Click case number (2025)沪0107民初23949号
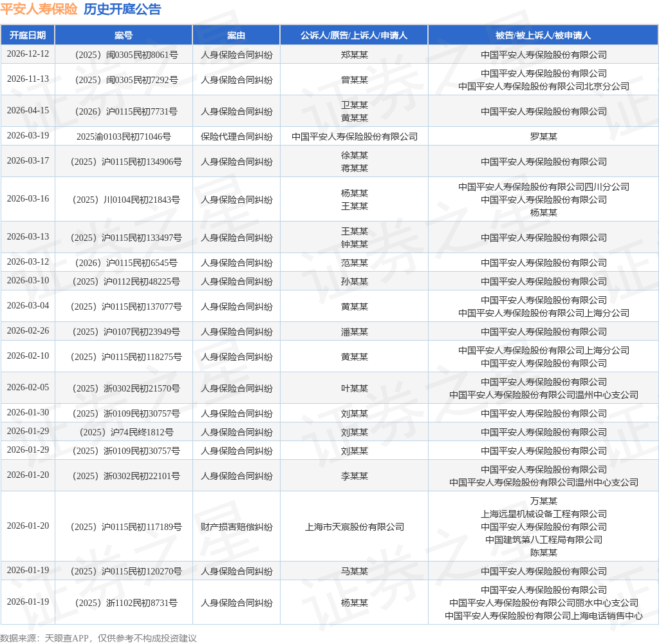659x644 pixels. 127,332
